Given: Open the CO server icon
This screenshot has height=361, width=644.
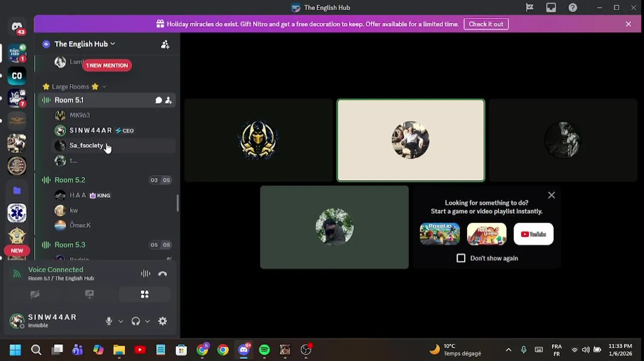Looking at the screenshot, I should click(17, 76).
